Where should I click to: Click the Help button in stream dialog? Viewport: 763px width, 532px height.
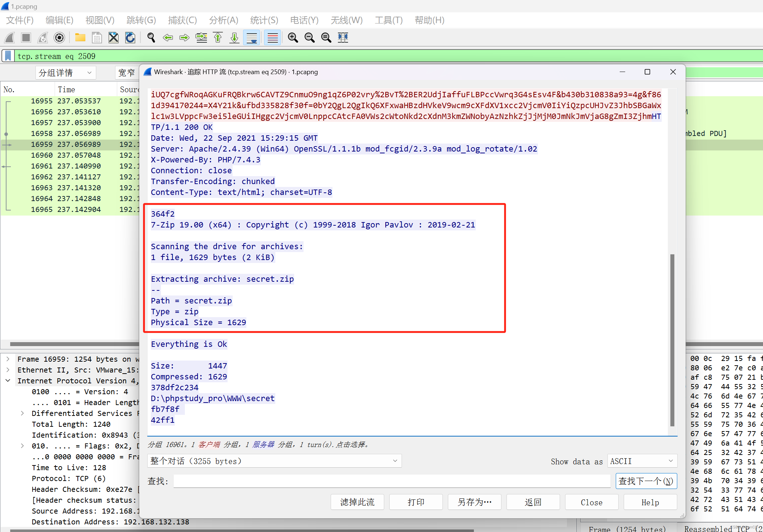[650, 502]
